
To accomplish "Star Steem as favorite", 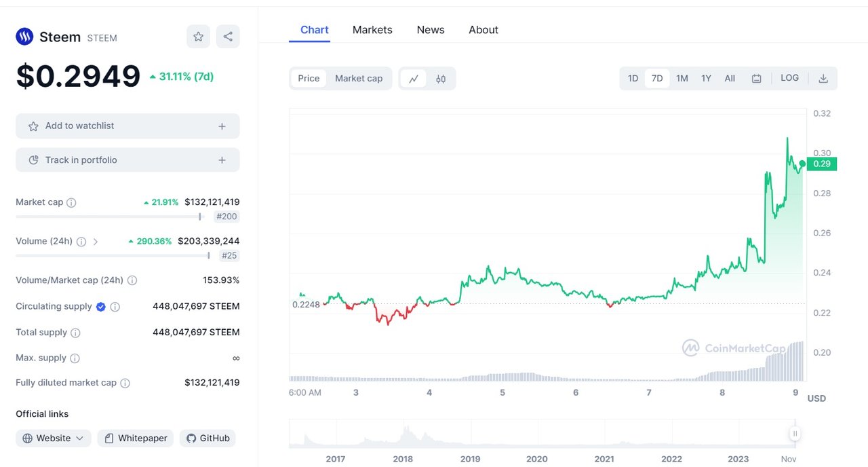I will coord(198,37).
